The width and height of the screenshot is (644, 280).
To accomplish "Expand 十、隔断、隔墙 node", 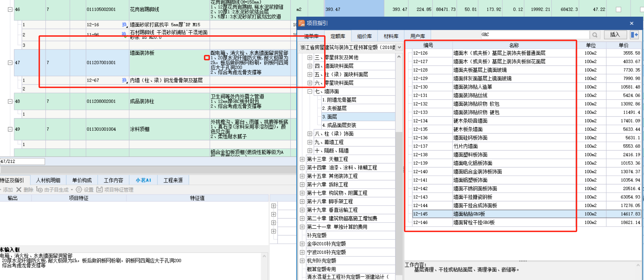I will [310, 150].
